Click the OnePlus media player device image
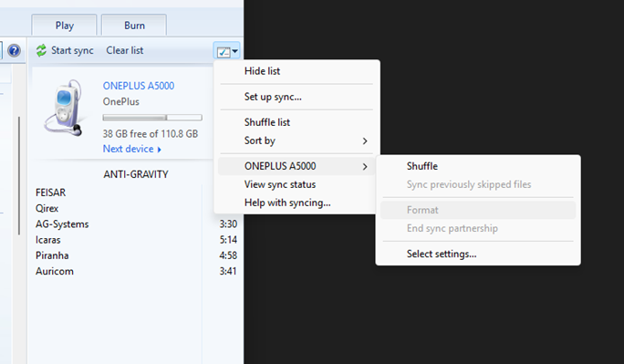624x364 pixels. (x=64, y=108)
